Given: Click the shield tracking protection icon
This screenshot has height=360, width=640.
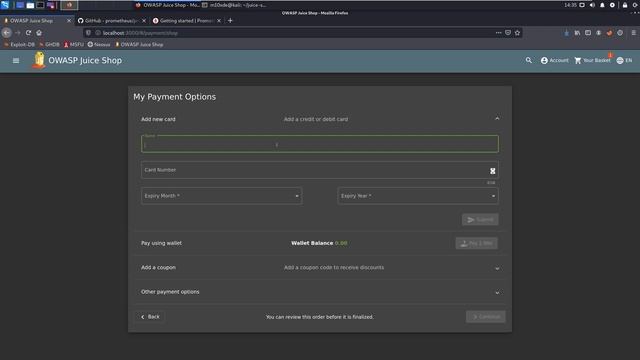Looking at the screenshot, I should 89,33.
